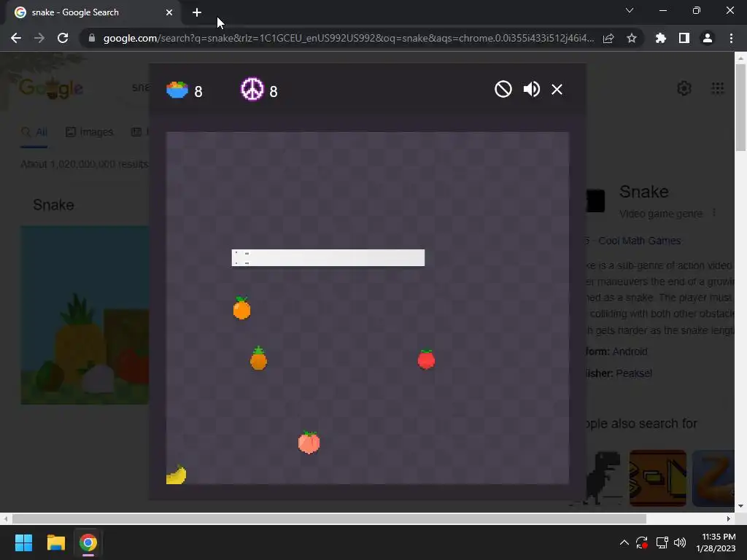Image resolution: width=747 pixels, height=560 pixels.
Task: Open the Chrome three-dot menu
Action: (x=731, y=38)
